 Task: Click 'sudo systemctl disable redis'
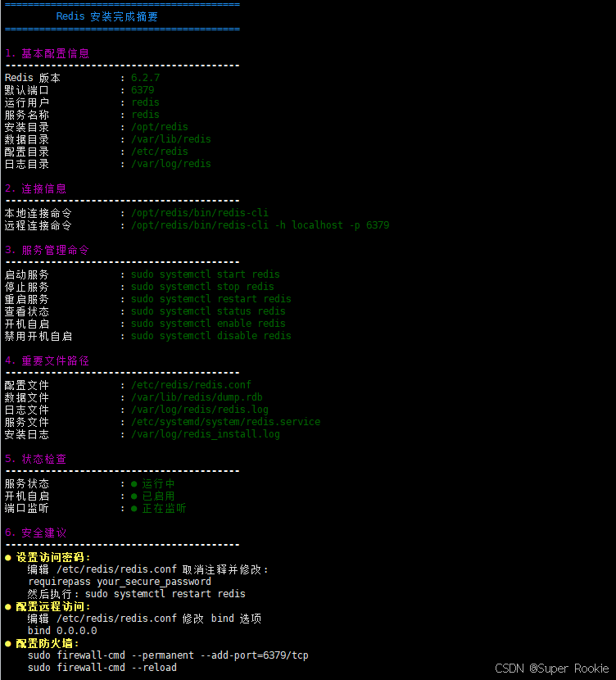click(x=211, y=336)
